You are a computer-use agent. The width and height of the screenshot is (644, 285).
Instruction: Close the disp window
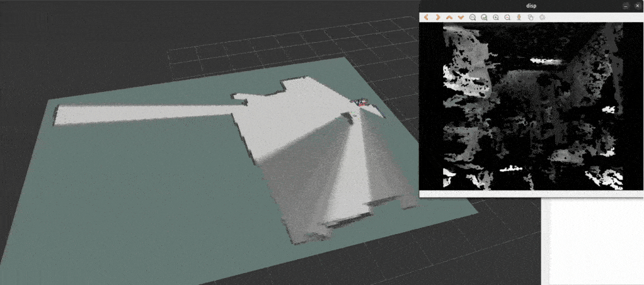click(x=637, y=6)
